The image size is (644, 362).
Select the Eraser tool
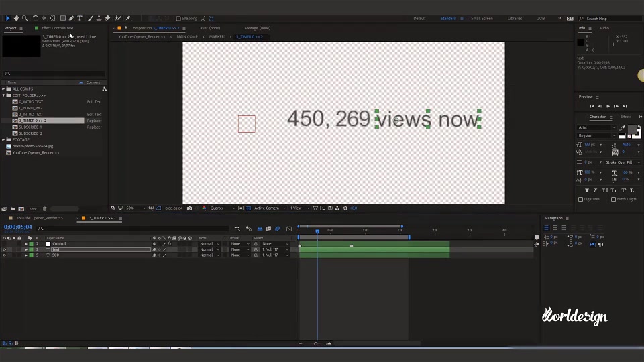click(x=107, y=19)
